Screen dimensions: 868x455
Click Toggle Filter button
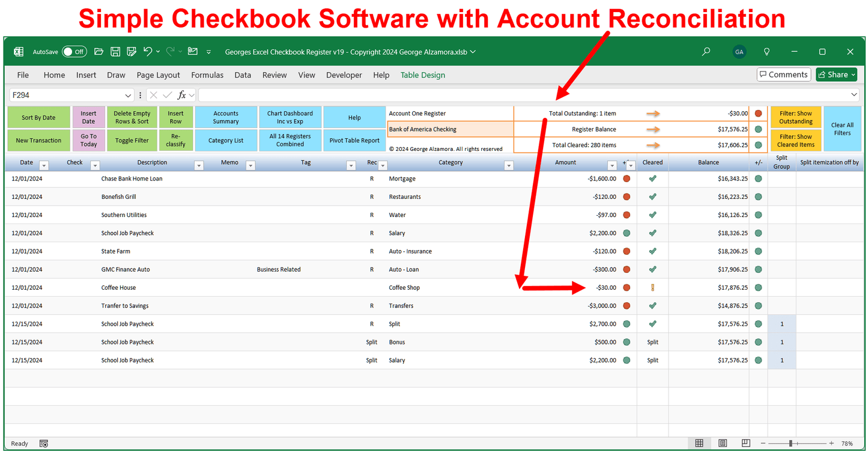132,141
